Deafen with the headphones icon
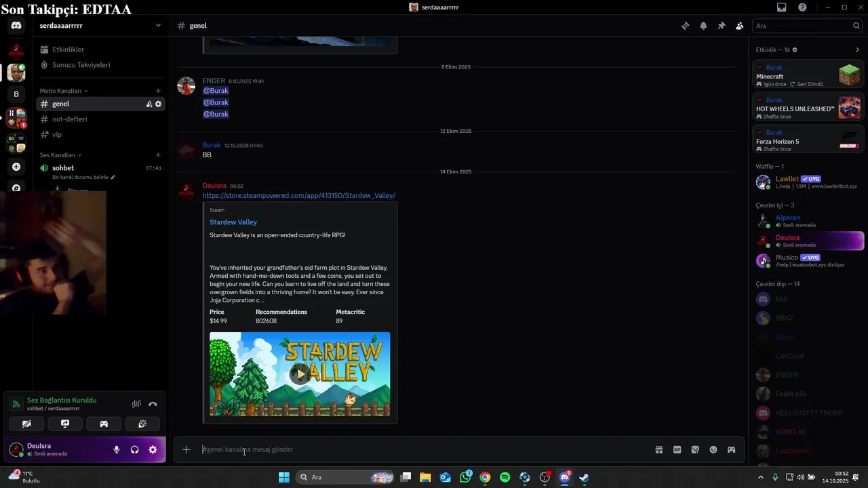This screenshot has height=488, width=868. 134,449
